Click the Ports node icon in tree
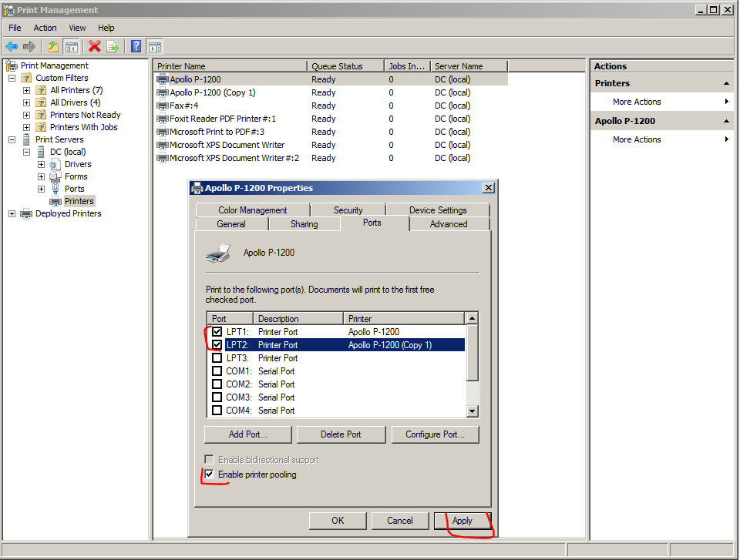This screenshot has height=560, width=740. click(55, 189)
